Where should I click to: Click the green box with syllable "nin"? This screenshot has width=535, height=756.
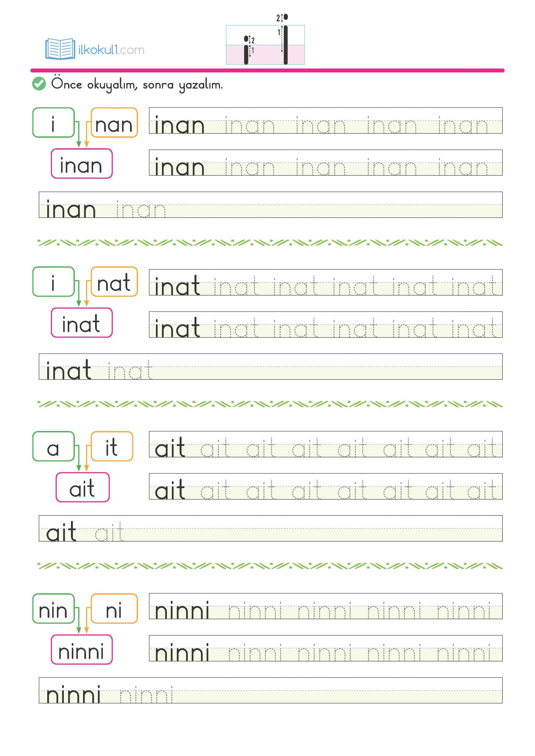[53, 608]
